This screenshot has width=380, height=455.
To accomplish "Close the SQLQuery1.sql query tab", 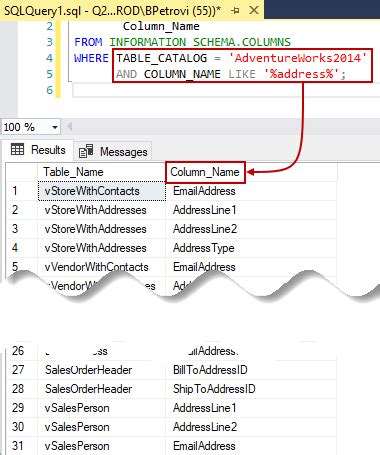I will [x=254, y=10].
